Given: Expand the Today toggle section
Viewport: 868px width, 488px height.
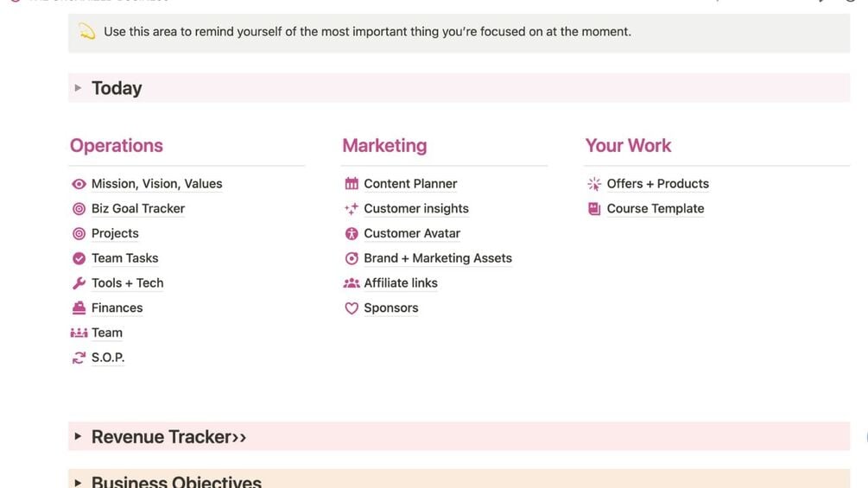Looking at the screenshot, I should [x=78, y=88].
